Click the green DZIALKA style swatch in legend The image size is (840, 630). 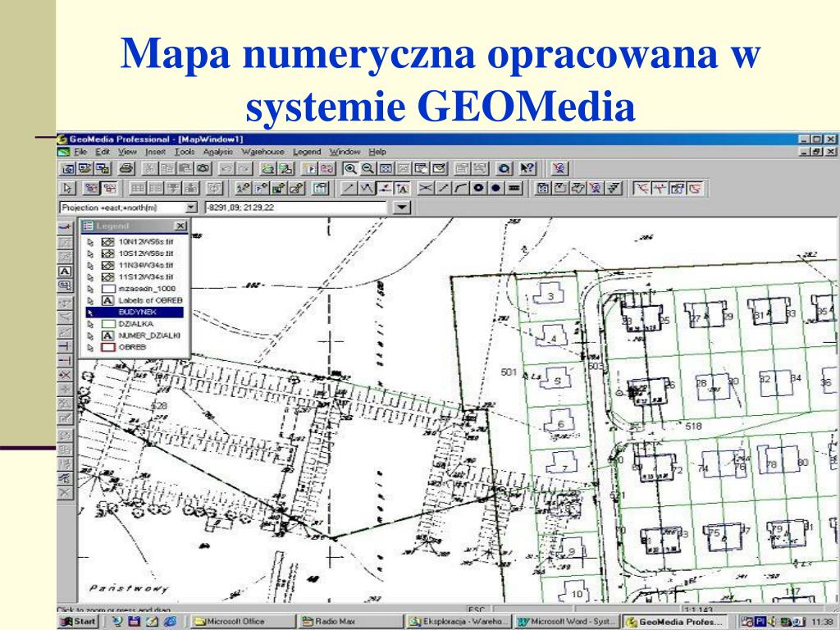(x=108, y=324)
